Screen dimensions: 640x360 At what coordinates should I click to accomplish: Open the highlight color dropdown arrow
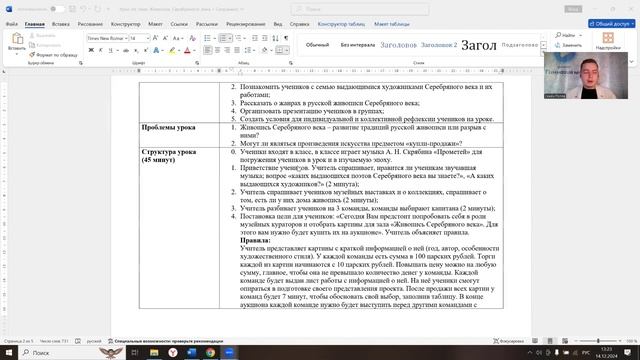coord(179,51)
